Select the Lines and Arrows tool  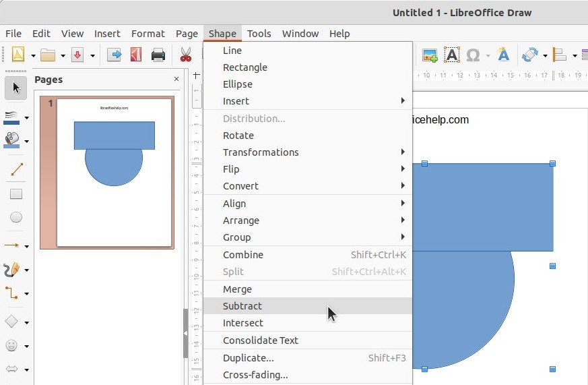pyautogui.click(x=11, y=246)
